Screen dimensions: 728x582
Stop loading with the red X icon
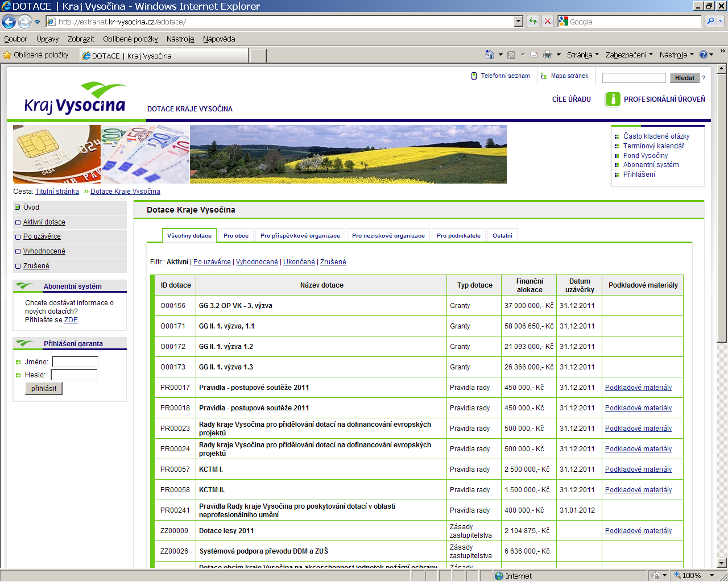[548, 22]
